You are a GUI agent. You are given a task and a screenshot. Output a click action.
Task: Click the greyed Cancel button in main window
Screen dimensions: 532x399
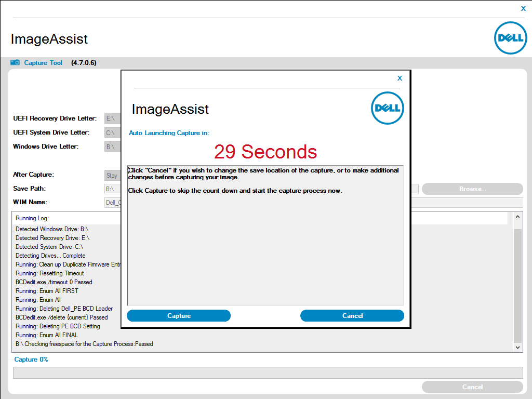coord(472,387)
